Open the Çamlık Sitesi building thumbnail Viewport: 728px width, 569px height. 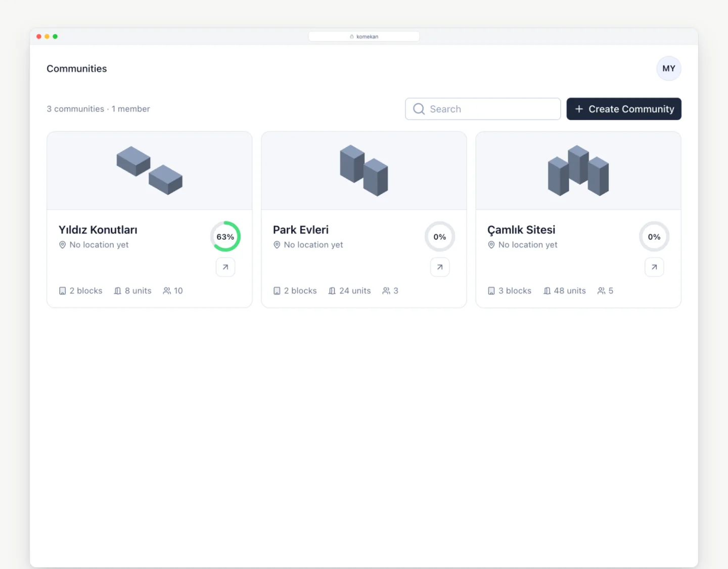[578, 170]
